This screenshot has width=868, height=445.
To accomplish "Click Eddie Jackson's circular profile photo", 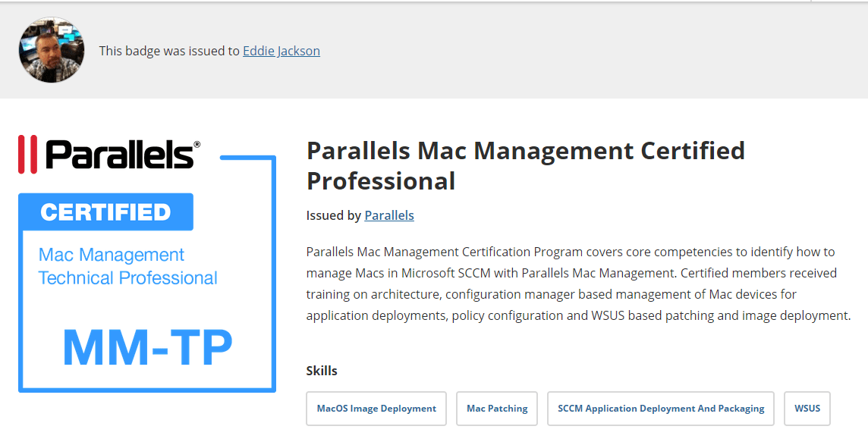I will pyautogui.click(x=51, y=50).
